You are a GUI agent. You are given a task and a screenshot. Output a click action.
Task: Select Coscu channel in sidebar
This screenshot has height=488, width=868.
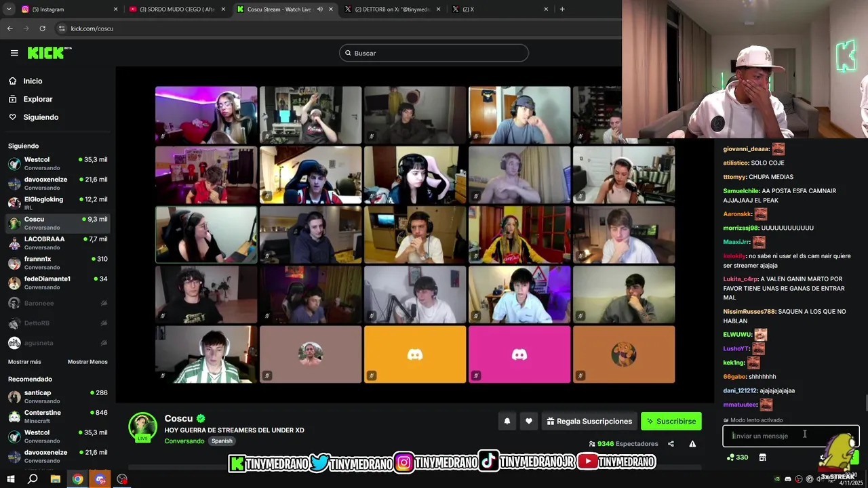58,223
